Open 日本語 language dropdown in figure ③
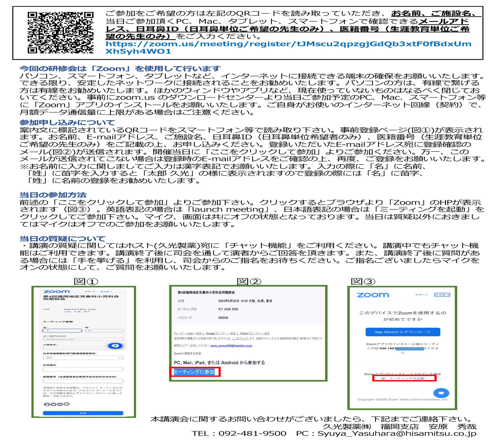The height and width of the screenshot is (448, 493). pyautogui.click(x=442, y=295)
